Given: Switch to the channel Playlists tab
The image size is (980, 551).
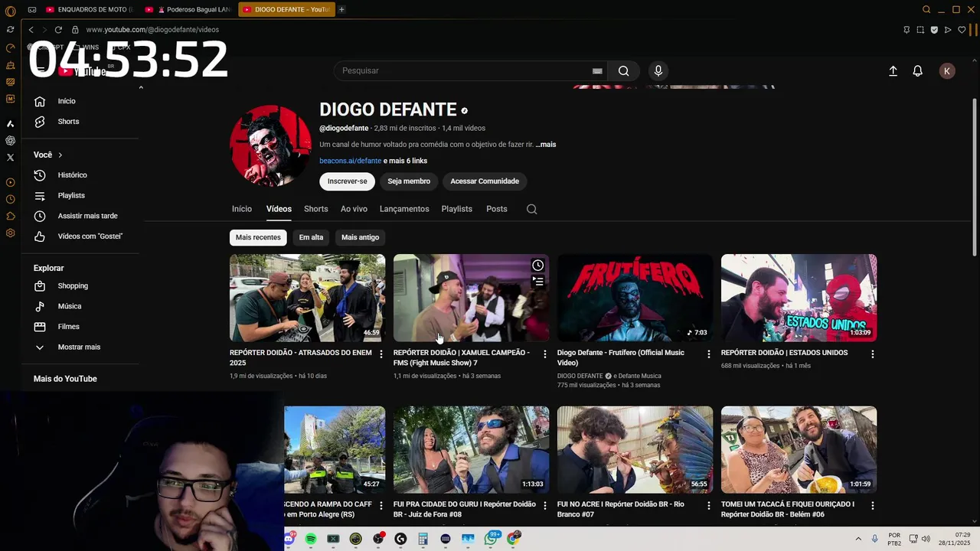Looking at the screenshot, I should tap(456, 209).
